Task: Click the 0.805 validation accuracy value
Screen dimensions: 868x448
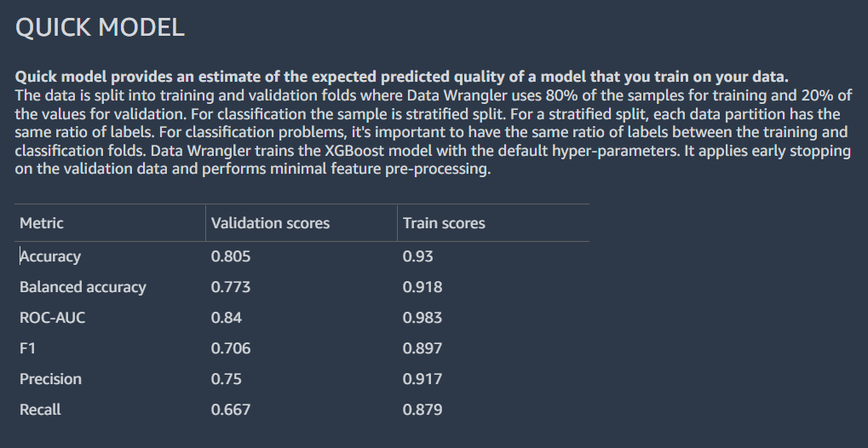Action: [x=231, y=256]
